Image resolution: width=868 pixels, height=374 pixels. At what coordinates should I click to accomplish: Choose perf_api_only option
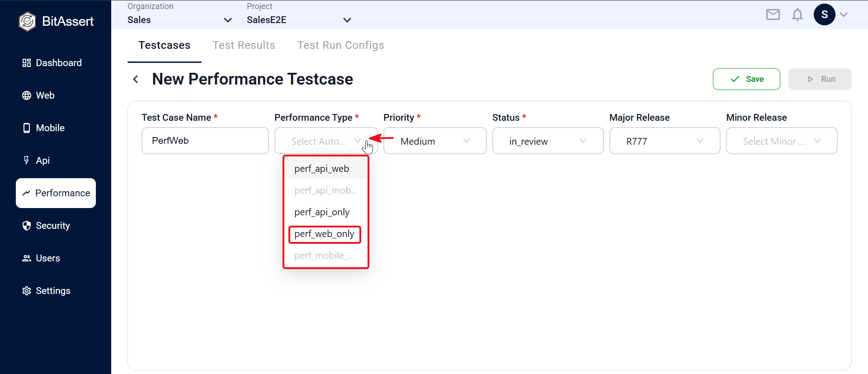tap(326, 212)
